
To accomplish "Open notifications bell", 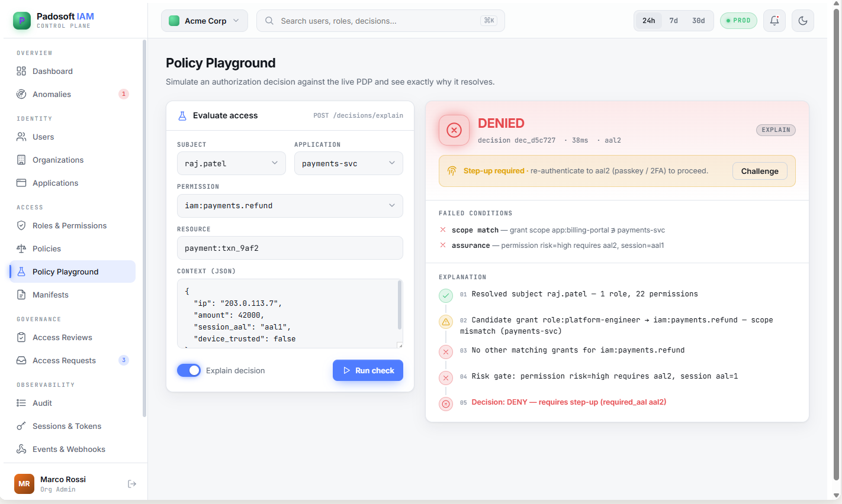I will (x=774, y=21).
